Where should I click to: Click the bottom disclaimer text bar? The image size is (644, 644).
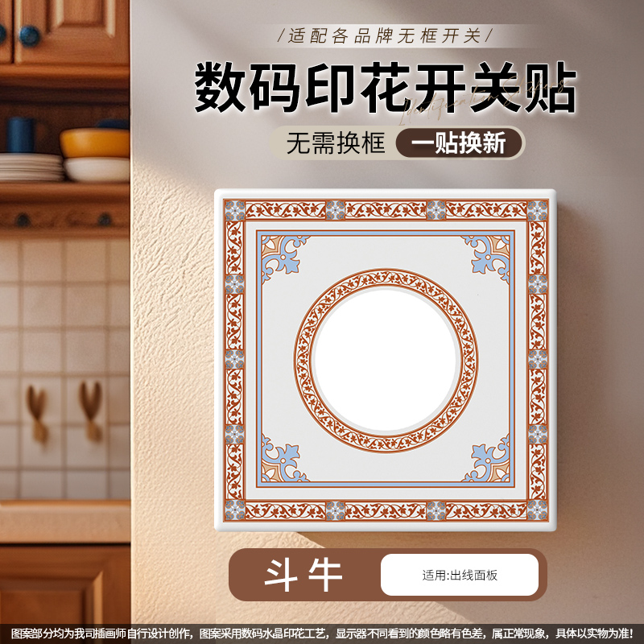pos(322,633)
